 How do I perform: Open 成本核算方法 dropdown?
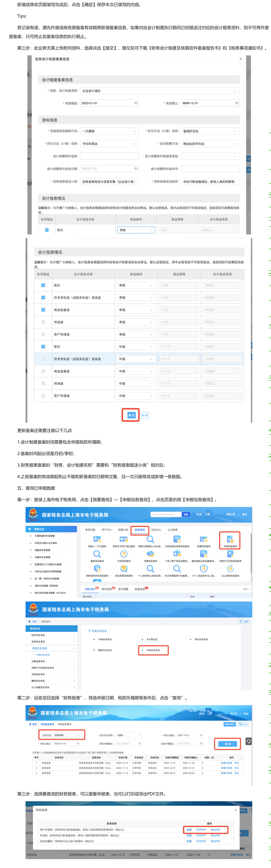pyautogui.click(x=210, y=144)
